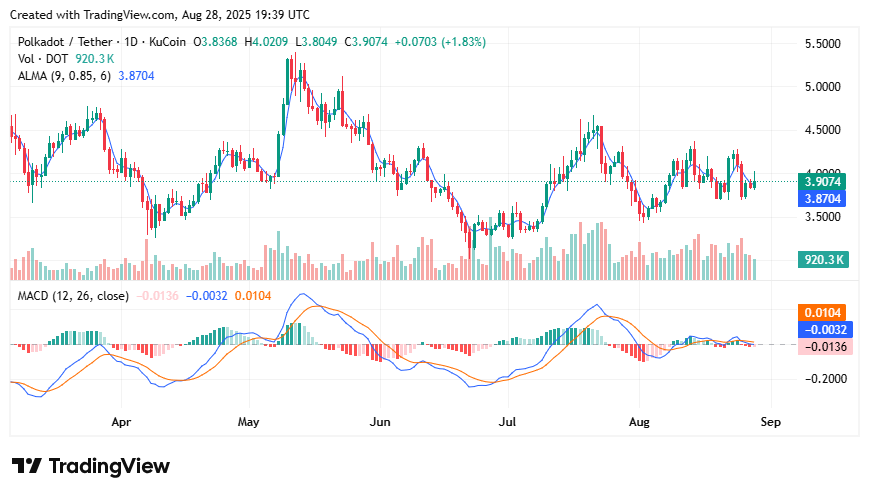Click the pink -0.0136 label on MACD axis
Image resolution: width=869 pixels, height=496 pixels.
click(825, 347)
